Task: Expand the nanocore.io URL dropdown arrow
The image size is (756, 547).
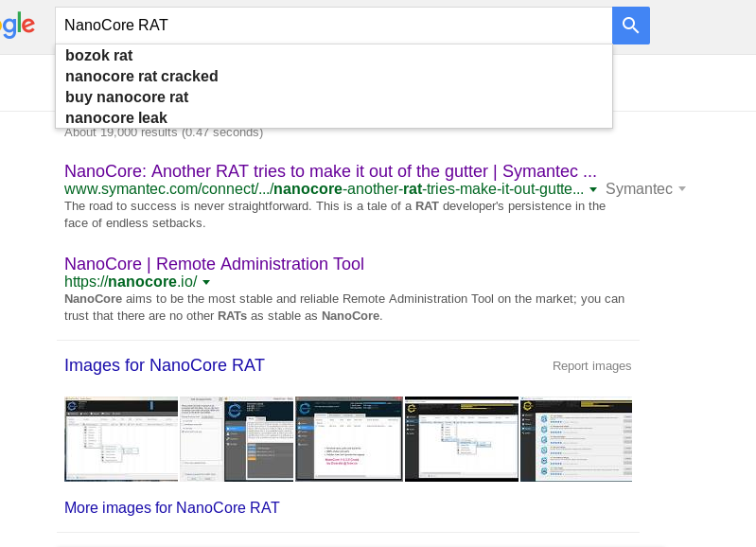Action: pyautogui.click(x=206, y=282)
